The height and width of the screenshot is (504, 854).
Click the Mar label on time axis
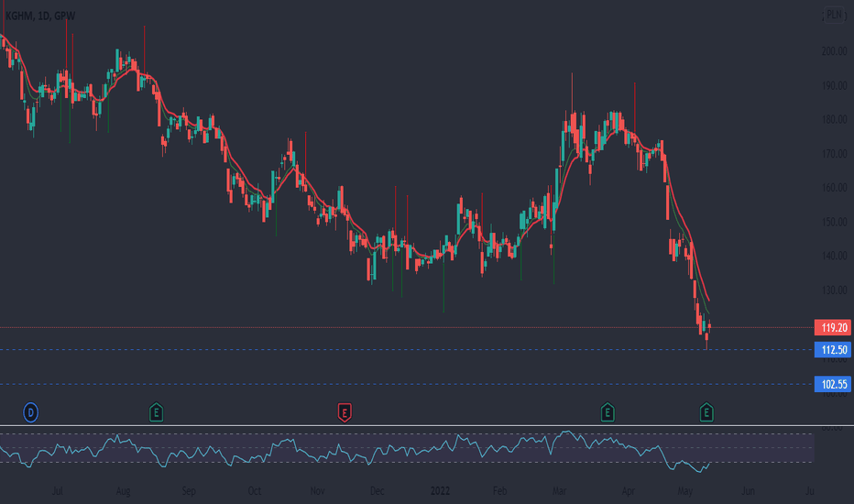click(x=559, y=491)
